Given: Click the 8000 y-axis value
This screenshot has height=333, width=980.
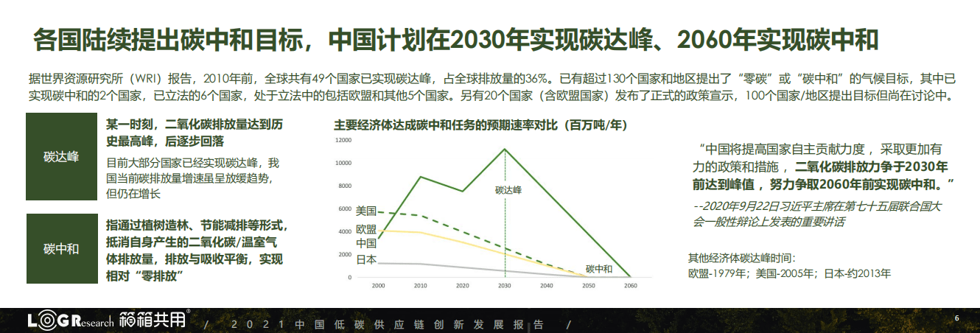Looking at the screenshot, I should click(x=346, y=186).
